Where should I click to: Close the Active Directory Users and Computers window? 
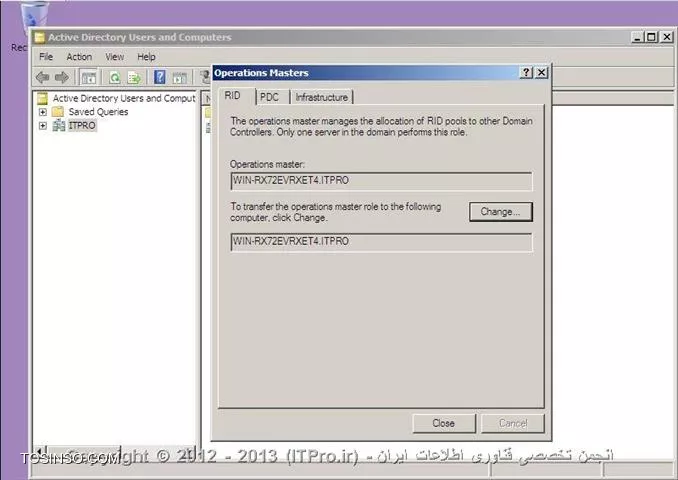point(667,37)
